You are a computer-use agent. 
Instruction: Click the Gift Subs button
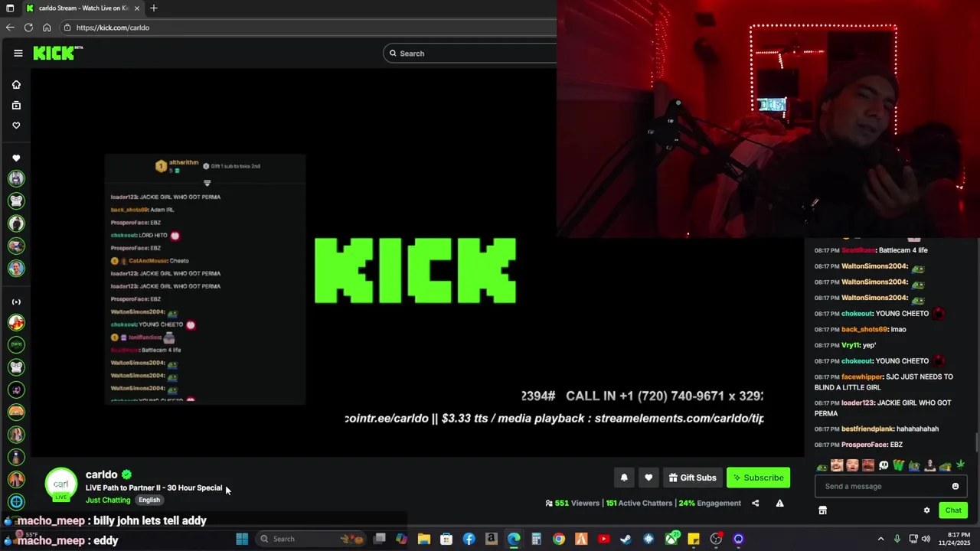(x=692, y=478)
